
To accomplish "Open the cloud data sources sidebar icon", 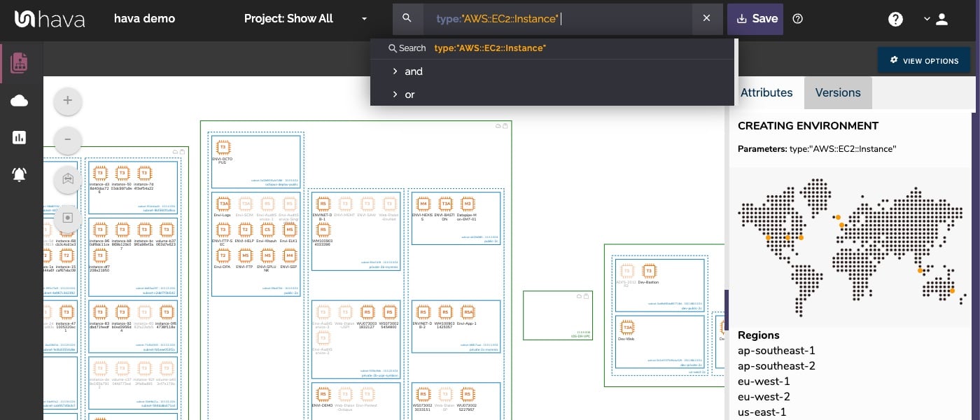I will (x=20, y=101).
